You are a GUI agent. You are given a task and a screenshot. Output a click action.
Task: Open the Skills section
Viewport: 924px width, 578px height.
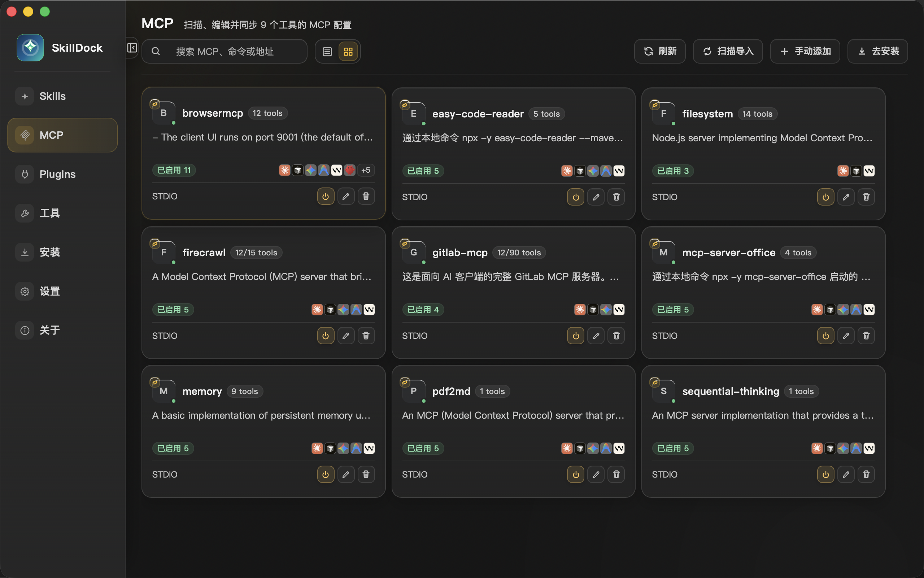tap(62, 96)
